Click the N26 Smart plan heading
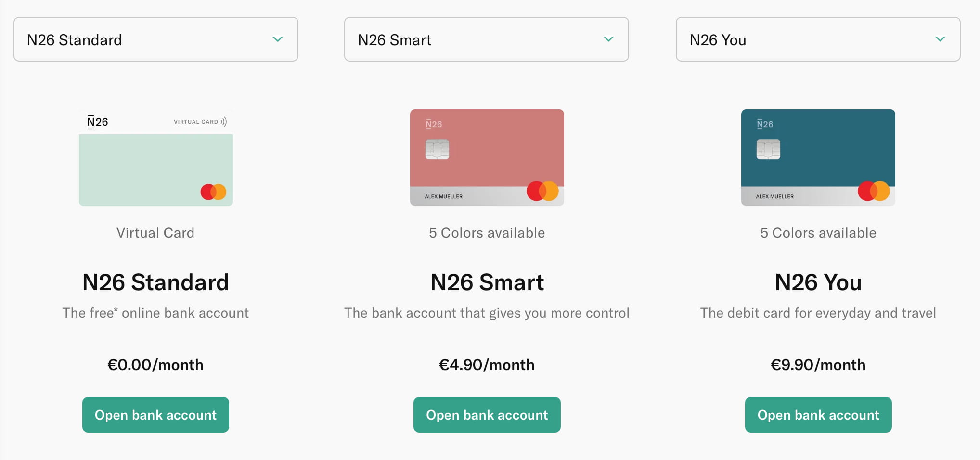This screenshot has width=980, height=460. [487, 282]
